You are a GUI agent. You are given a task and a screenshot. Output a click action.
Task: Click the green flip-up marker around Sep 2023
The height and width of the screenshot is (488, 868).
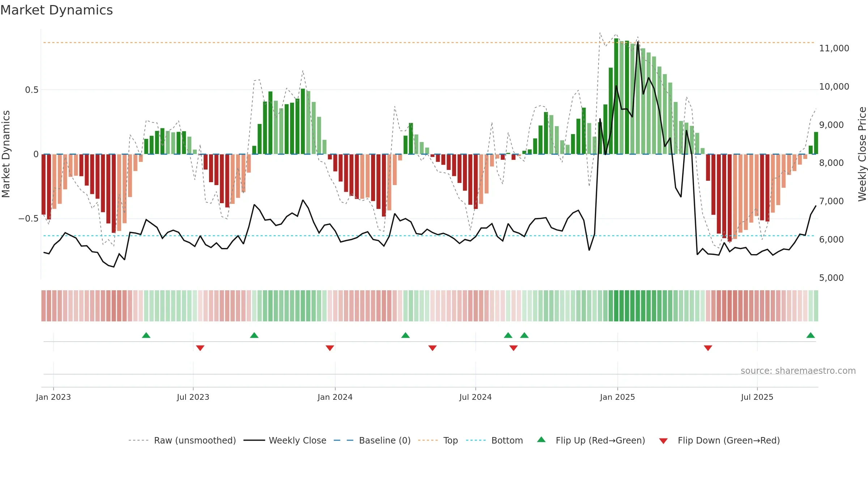[x=254, y=335]
